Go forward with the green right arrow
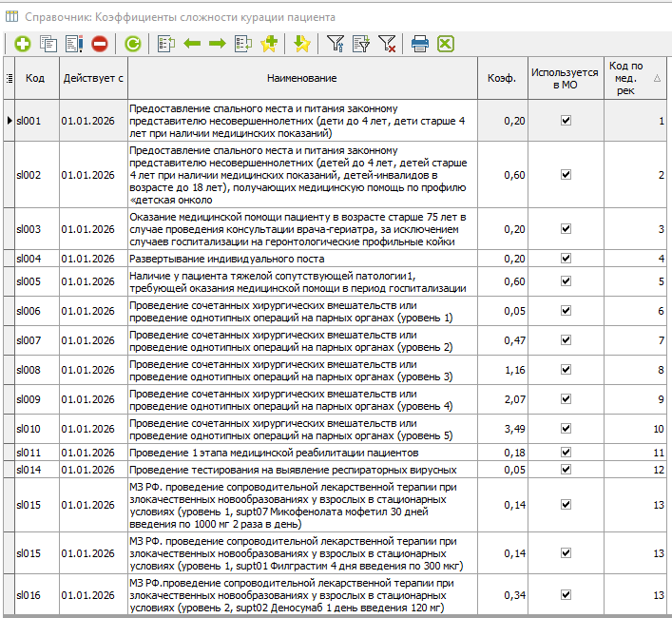This screenshot has height=618, width=672. 217,44
